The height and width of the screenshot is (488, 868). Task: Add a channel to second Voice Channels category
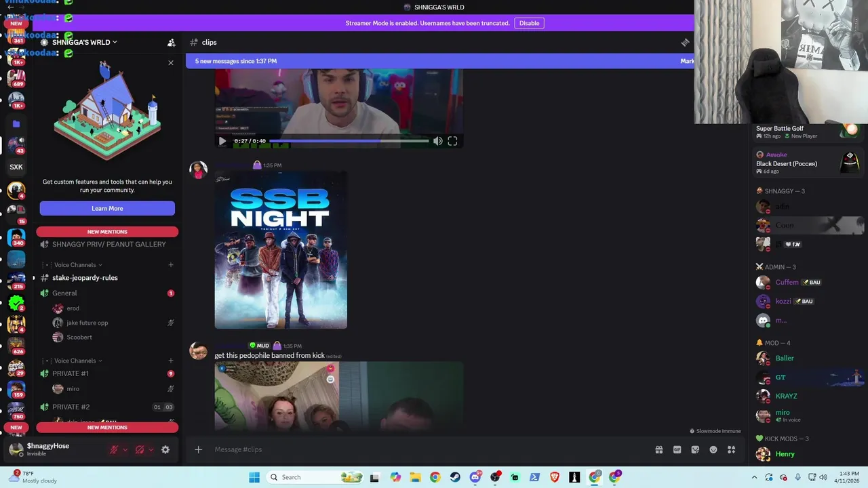[x=171, y=361]
